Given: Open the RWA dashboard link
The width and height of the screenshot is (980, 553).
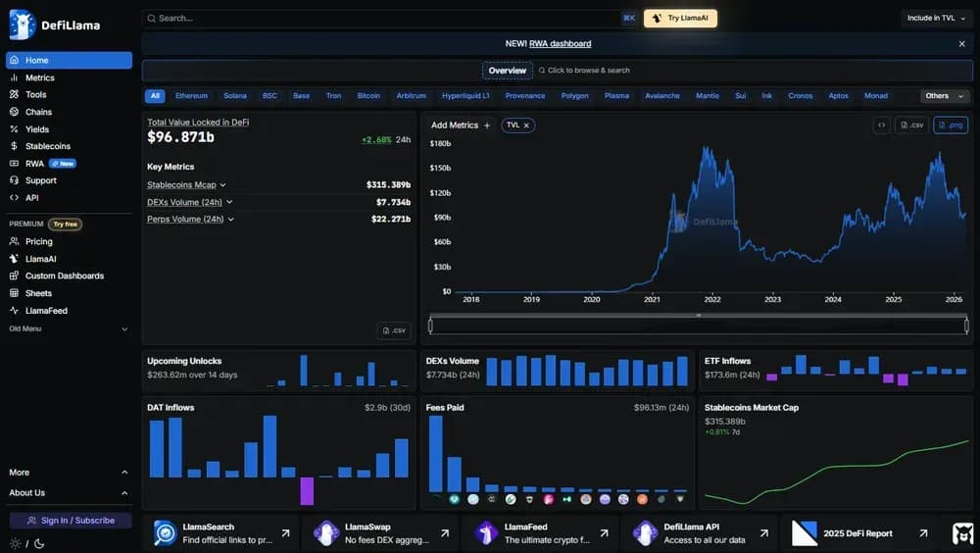Looking at the screenshot, I should coord(561,43).
